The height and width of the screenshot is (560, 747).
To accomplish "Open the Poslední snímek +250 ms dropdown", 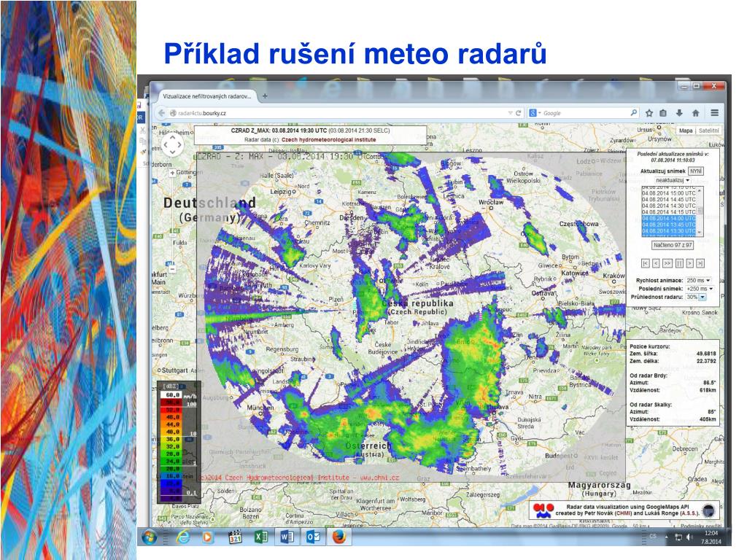I will (x=700, y=289).
